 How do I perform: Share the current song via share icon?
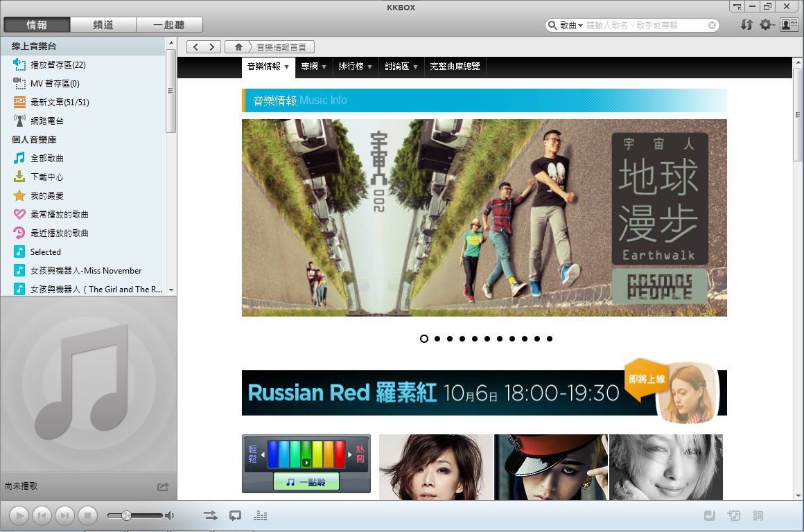(x=163, y=487)
